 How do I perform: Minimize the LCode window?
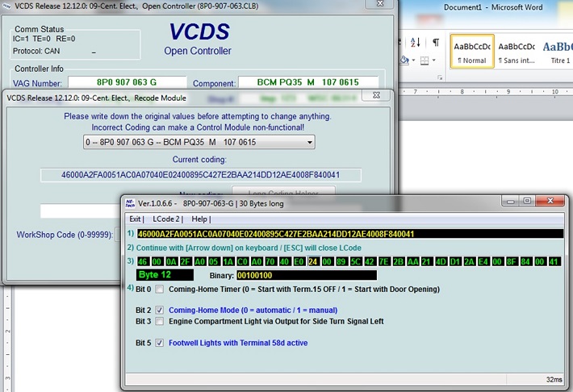click(511, 202)
